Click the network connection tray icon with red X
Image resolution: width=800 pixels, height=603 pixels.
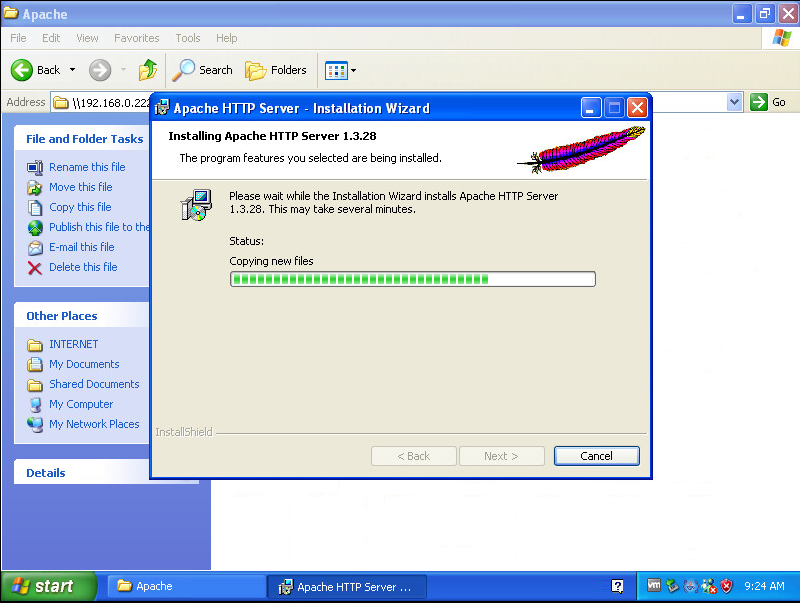(x=709, y=586)
